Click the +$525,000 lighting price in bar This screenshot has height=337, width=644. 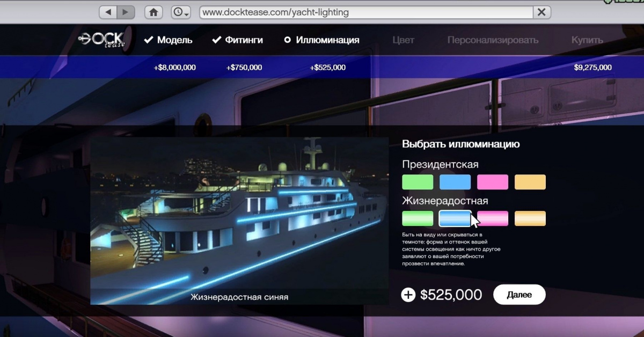coord(328,68)
